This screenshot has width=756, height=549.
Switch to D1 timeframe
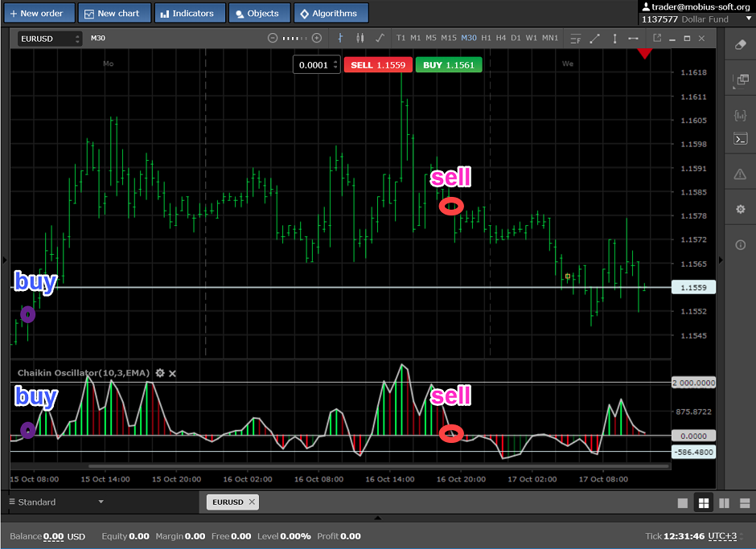coord(516,38)
